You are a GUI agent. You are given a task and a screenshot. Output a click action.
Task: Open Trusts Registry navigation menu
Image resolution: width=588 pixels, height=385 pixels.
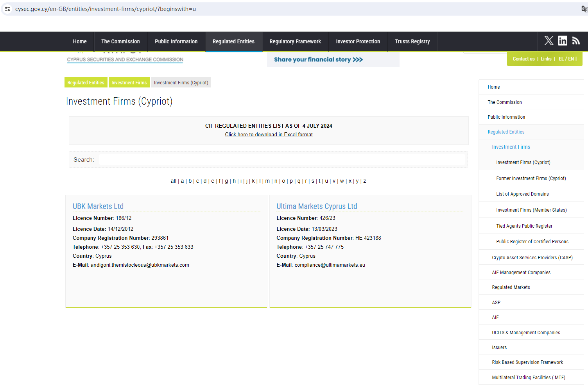point(412,41)
